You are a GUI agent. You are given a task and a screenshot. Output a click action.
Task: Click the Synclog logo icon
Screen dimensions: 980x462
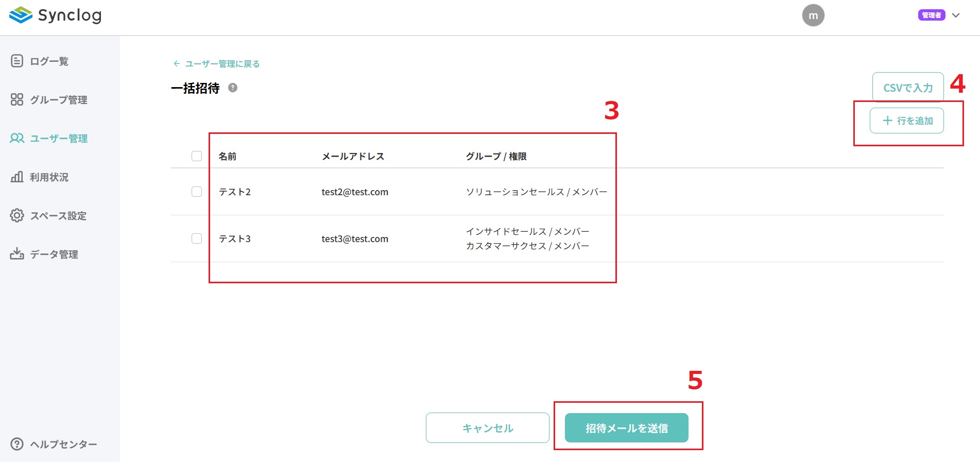point(21,15)
